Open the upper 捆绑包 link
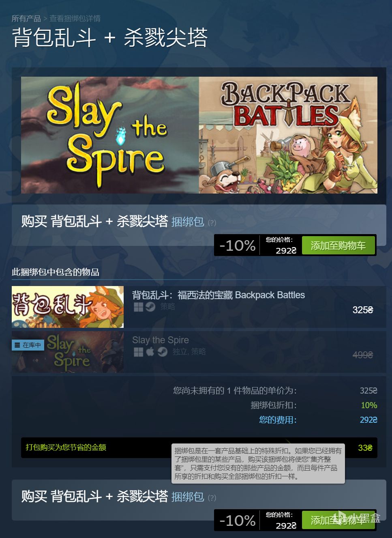 point(188,222)
